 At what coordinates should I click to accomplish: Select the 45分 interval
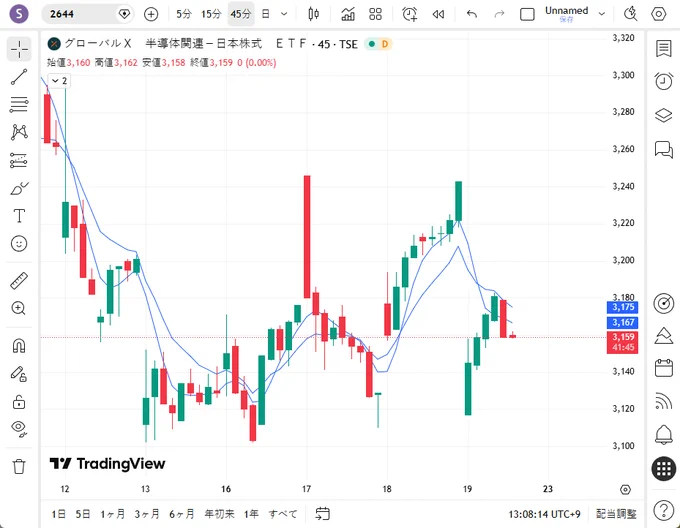click(241, 14)
